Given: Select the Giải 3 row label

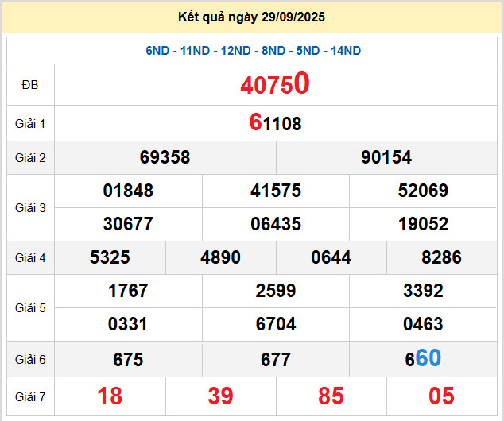Looking at the screenshot, I should [x=30, y=207].
